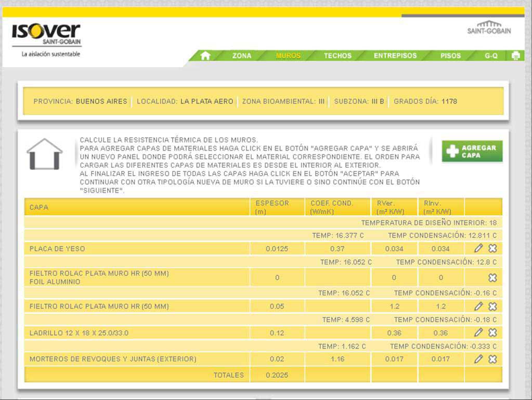Click the printer icon in navigation bar

(x=515, y=56)
